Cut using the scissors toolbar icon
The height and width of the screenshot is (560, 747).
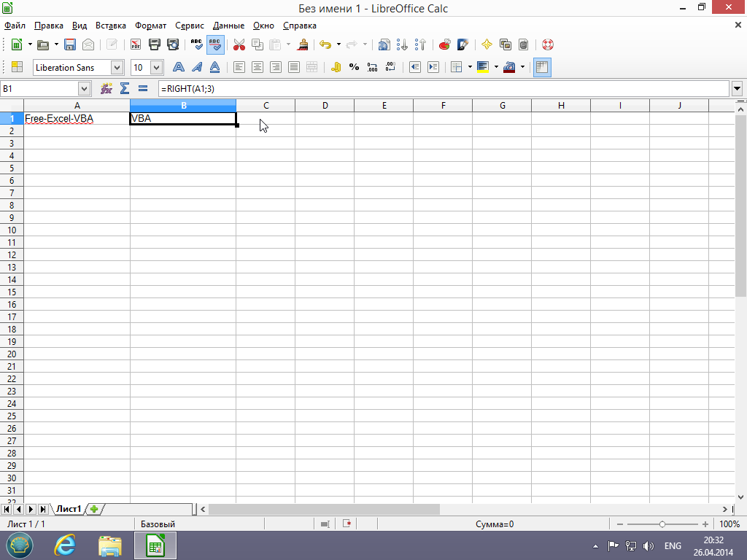239,44
